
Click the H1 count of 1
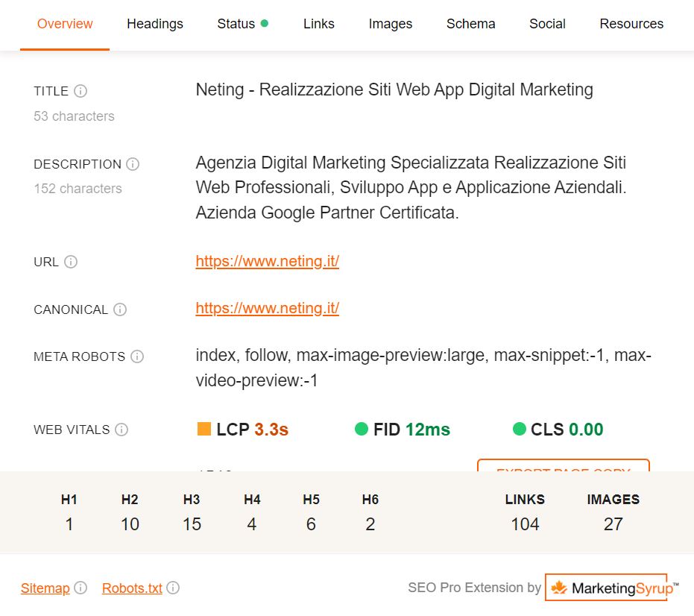pyautogui.click(x=69, y=524)
